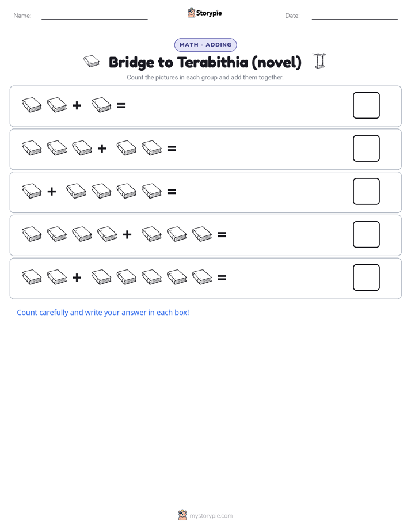Click the second row answer box
The image size is (411, 532).
click(x=366, y=149)
